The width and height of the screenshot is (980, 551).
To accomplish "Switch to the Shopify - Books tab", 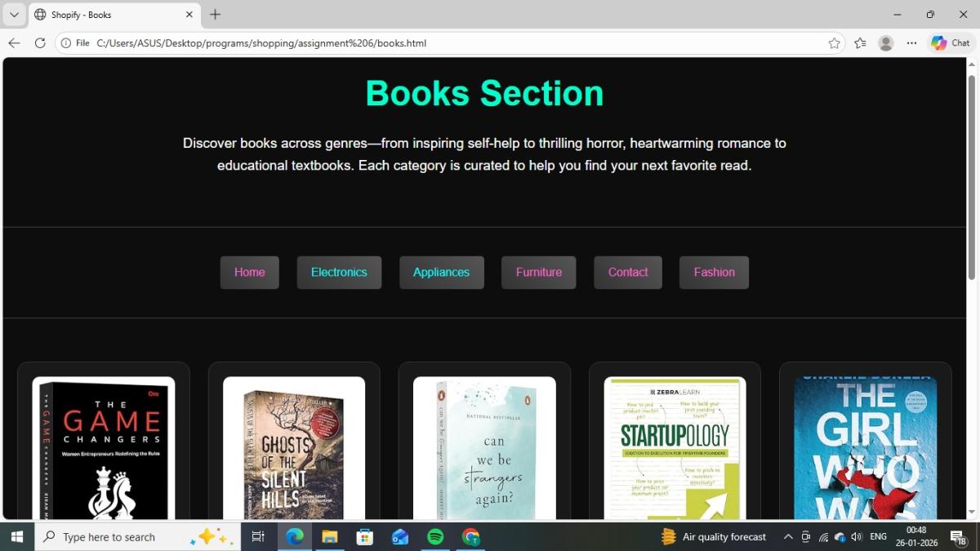I will 106,15.
